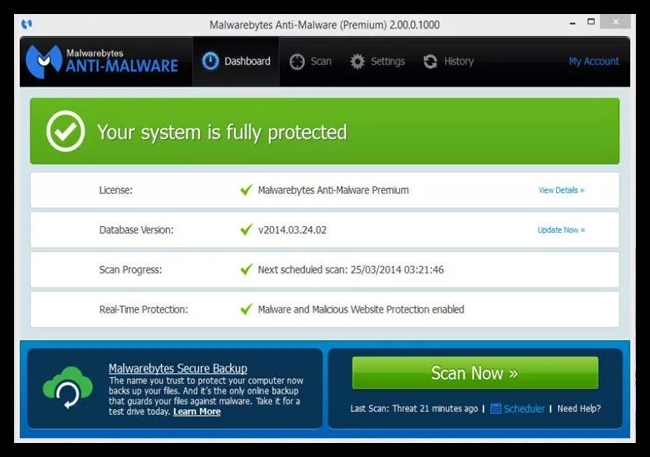Go to the History tab
Viewport: 650px width, 457px height.
[448, 61]
